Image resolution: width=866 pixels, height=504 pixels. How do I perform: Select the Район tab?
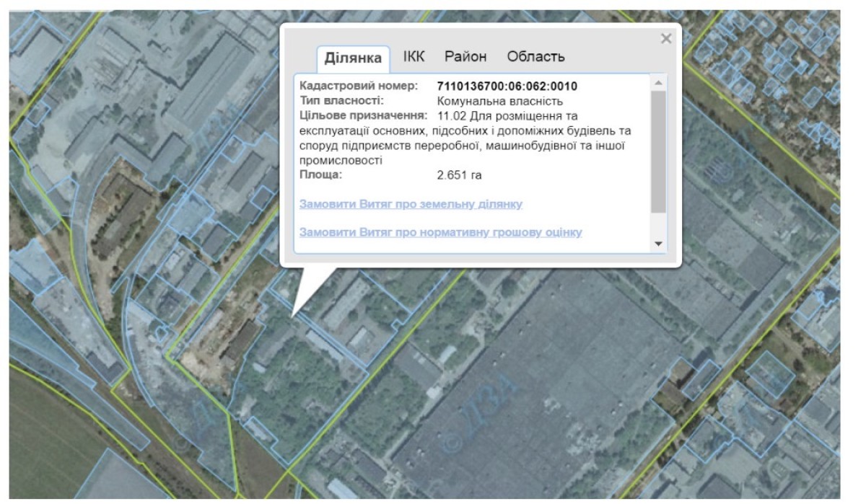click(x=465, y=57)
